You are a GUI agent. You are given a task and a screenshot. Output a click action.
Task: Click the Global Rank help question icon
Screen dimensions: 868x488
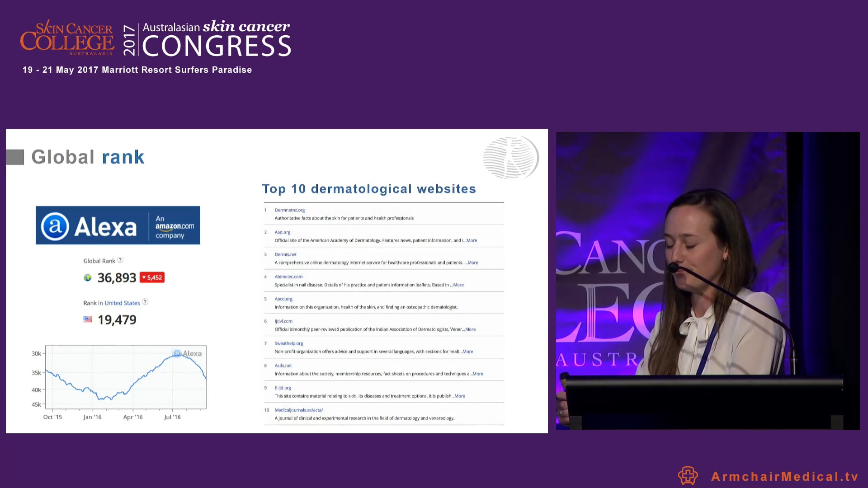coord(120,260)
